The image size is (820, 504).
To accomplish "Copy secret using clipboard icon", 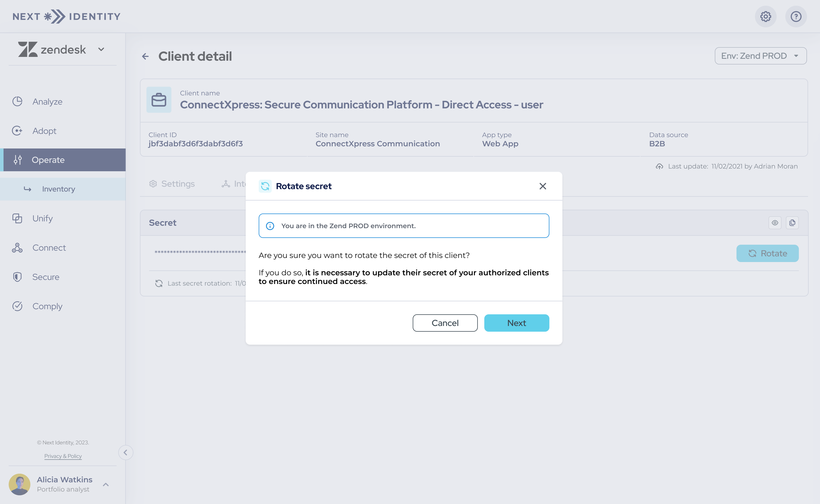I will tap(792, 222).
